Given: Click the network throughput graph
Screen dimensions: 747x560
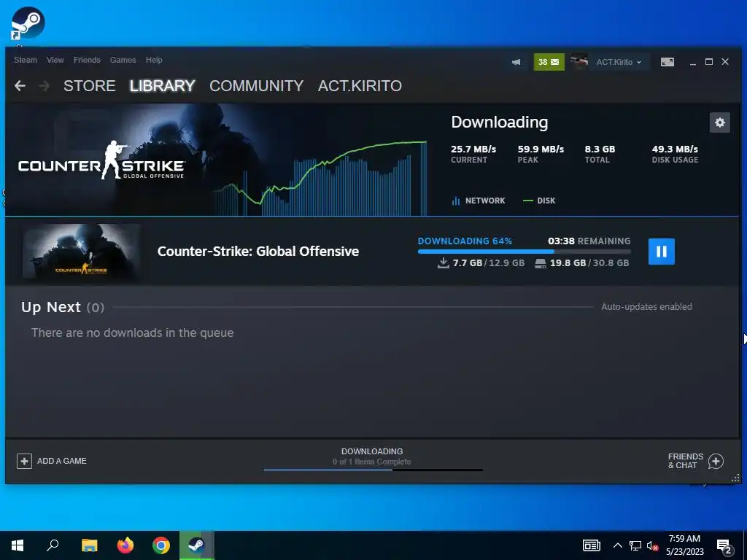Looking at the screenshot, I should (321, 179).
